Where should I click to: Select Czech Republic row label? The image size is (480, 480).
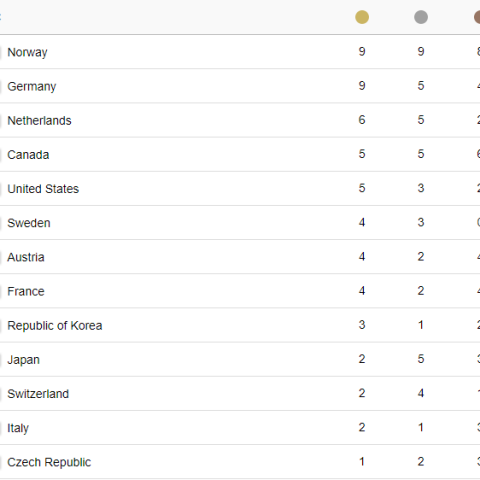49,462
